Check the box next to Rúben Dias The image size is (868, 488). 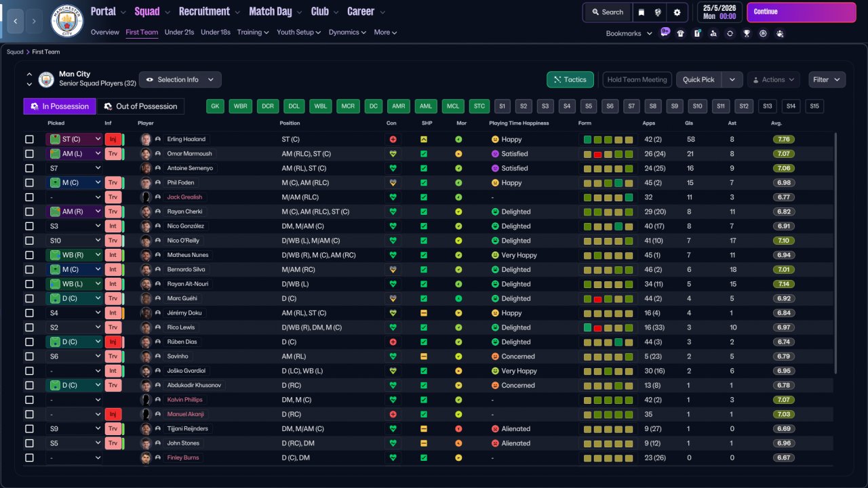pos(29,342)
